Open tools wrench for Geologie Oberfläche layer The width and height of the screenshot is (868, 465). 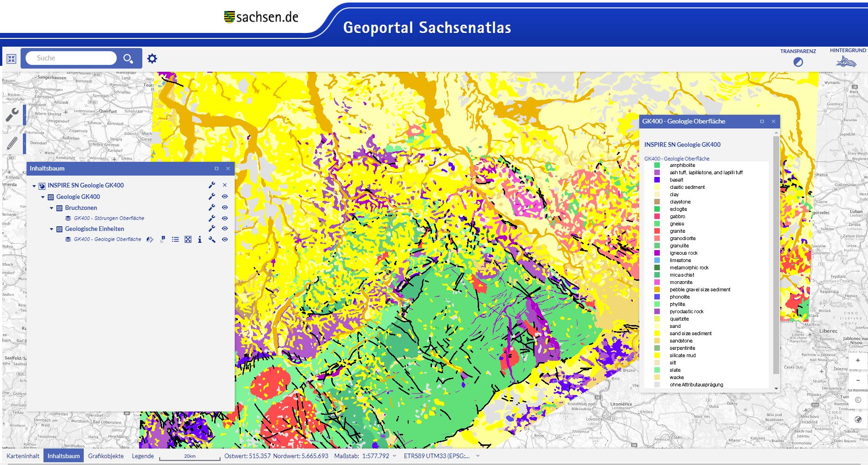point(212,240)
